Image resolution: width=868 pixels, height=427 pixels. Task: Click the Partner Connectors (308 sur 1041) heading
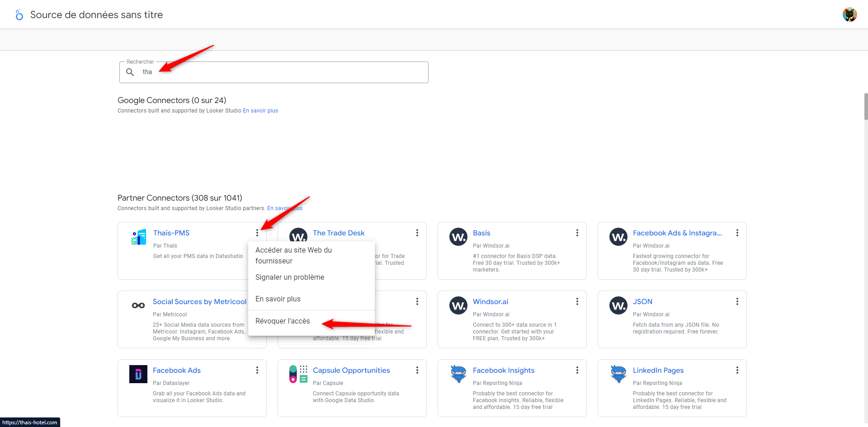(180, 198)
